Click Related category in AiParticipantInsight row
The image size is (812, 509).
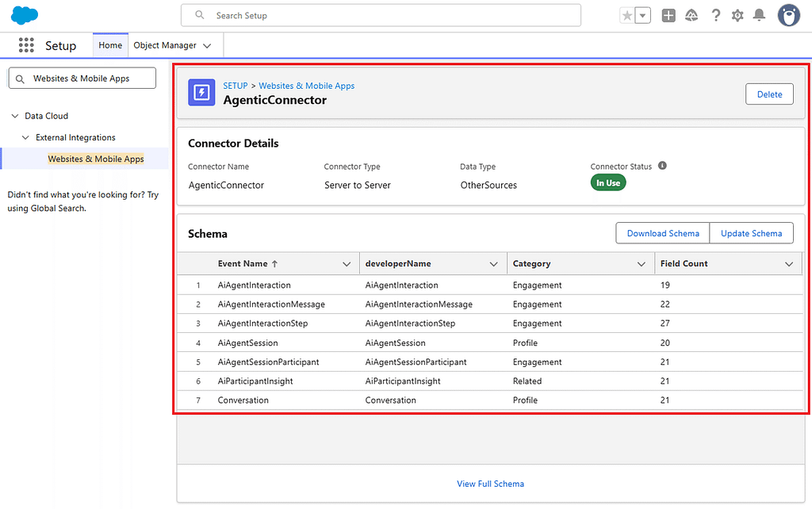pos(527,381)
